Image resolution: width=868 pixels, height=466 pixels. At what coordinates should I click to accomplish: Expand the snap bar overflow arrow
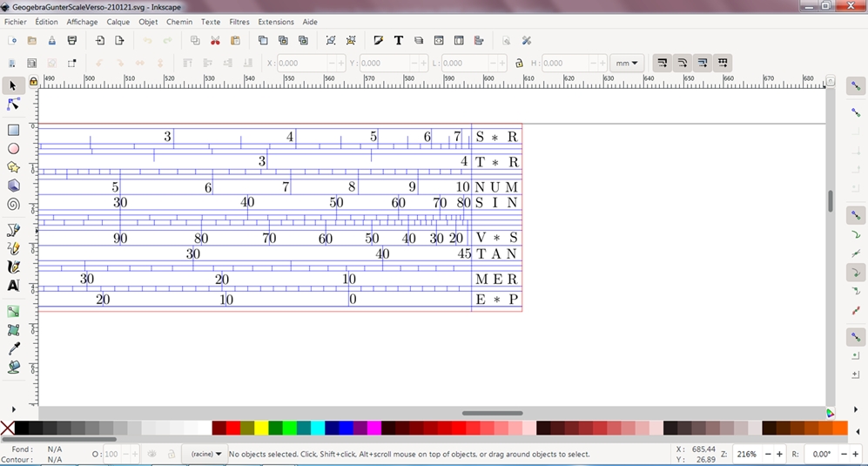[x=856, y=409]
